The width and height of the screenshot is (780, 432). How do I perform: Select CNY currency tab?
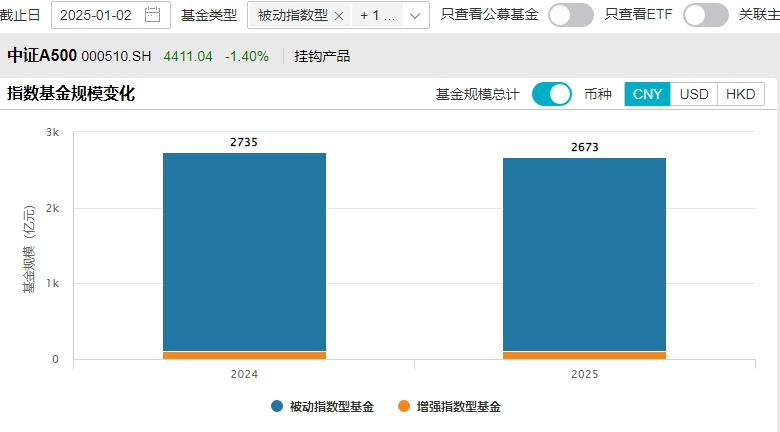(647, 94)
